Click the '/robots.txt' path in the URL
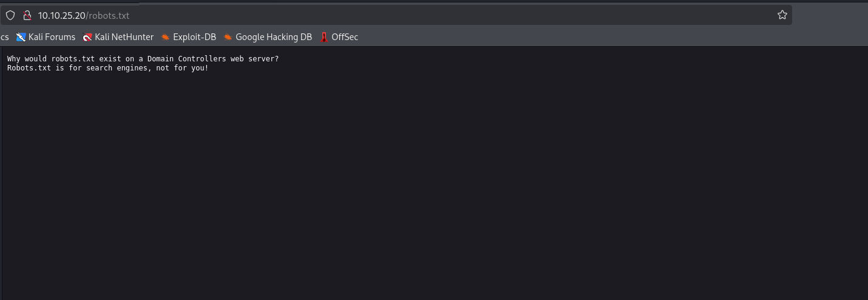 [110, 15]
